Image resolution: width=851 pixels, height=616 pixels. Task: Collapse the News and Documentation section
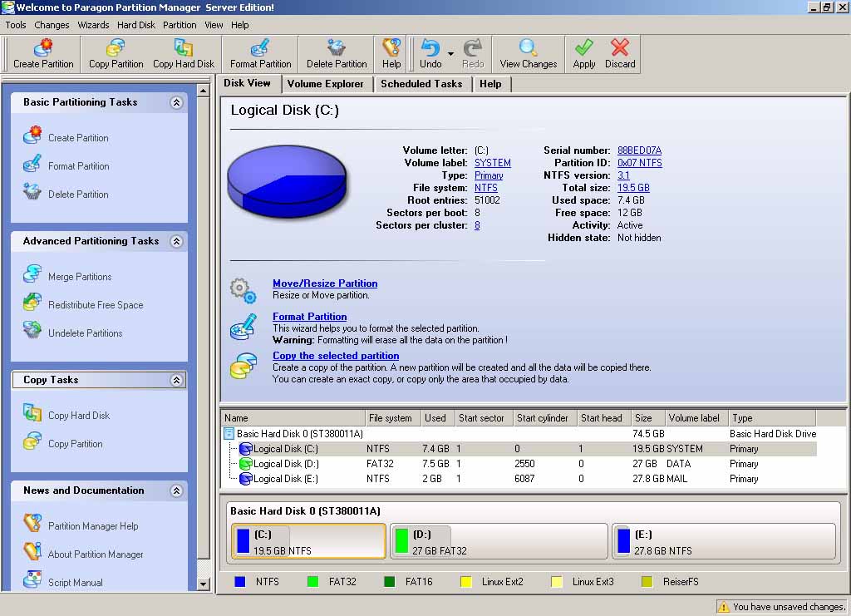point(175,490)
